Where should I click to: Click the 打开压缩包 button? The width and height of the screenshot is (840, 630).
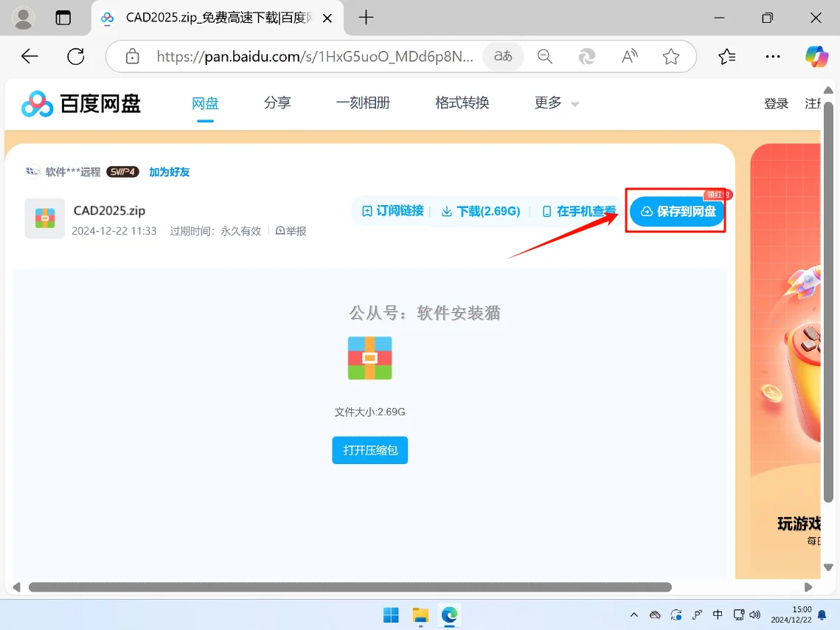(x=369, y=450)
